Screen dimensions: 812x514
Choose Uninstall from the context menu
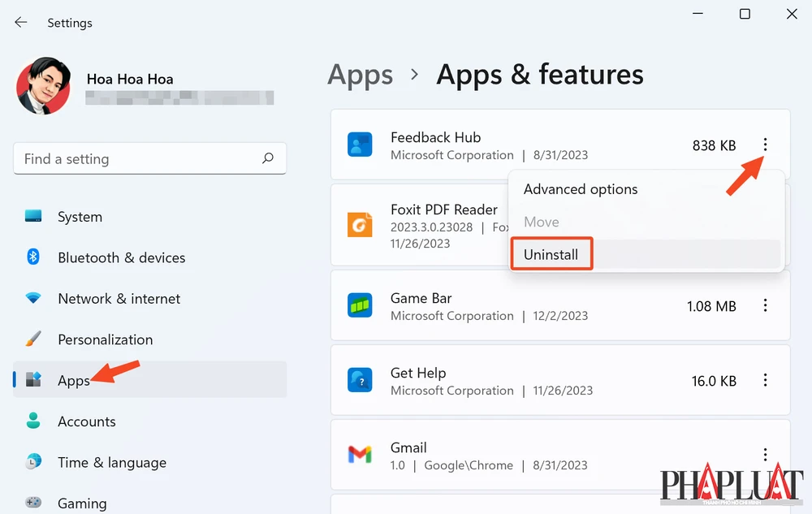coord(551,254)
